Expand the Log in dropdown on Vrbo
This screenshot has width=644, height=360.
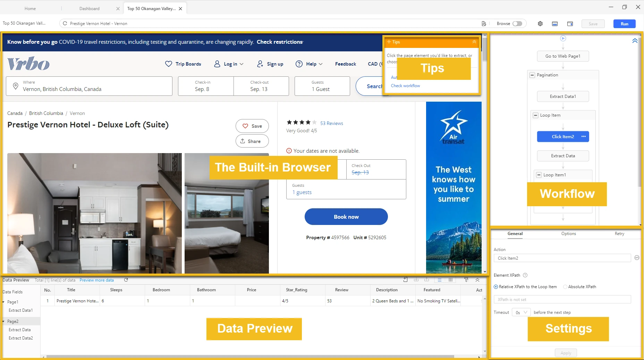click(x=241, y=64)
